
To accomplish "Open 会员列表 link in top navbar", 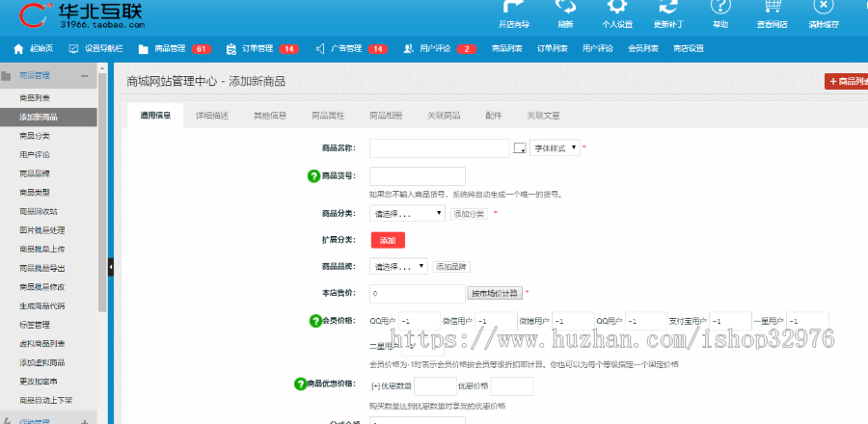I will click(x=642, y=48).
